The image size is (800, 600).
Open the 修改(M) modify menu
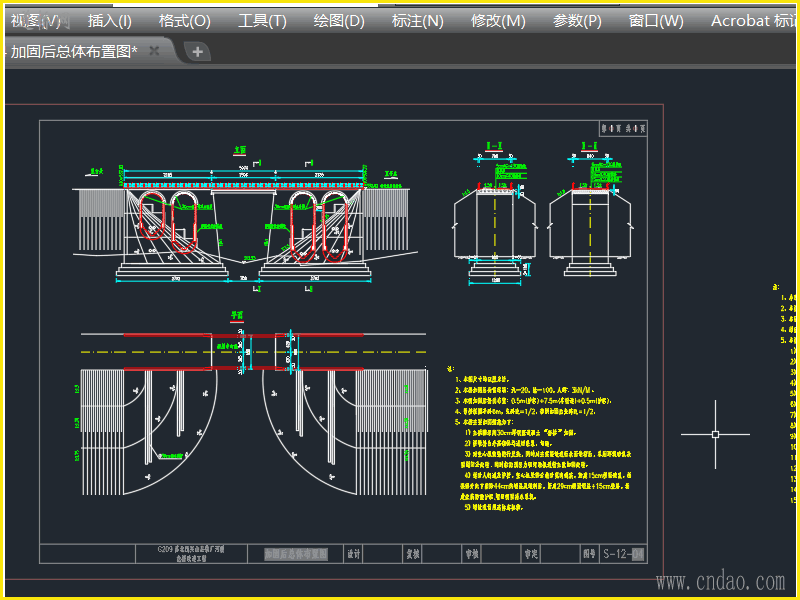[x=498, y=20]
